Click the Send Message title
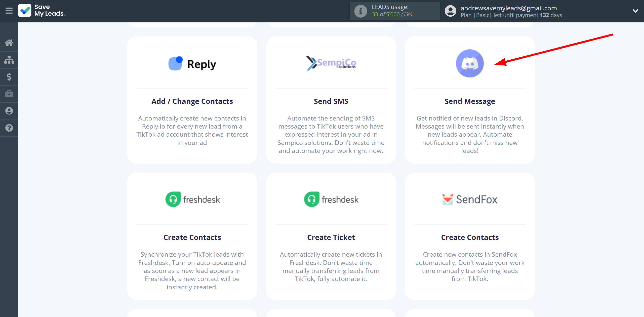This screenshot has width=644, height=317. 470,101
